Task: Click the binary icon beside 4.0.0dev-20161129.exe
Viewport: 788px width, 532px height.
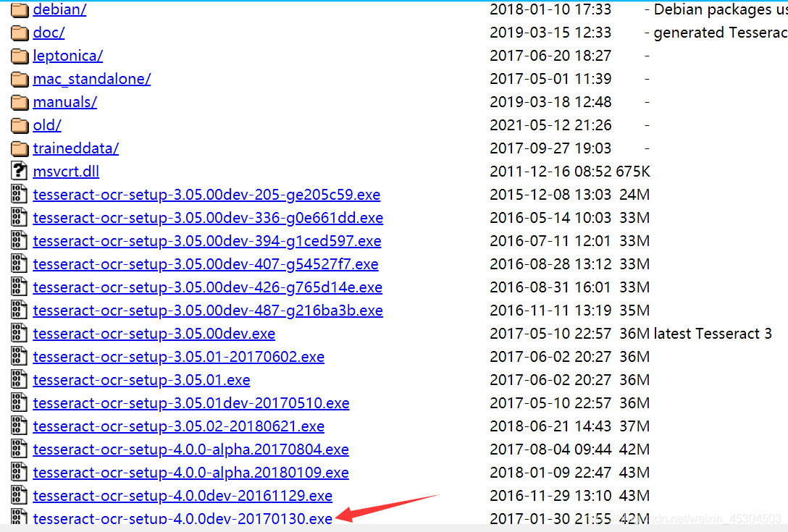Action: point(19,494)
